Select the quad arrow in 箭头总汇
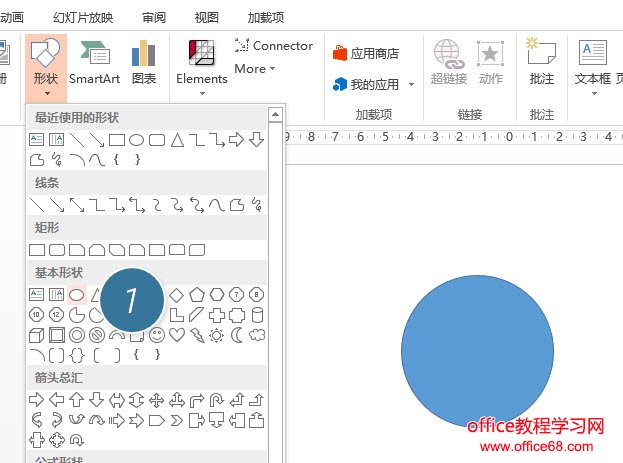The height and width of the screenshot is (463, 623). 157,400
